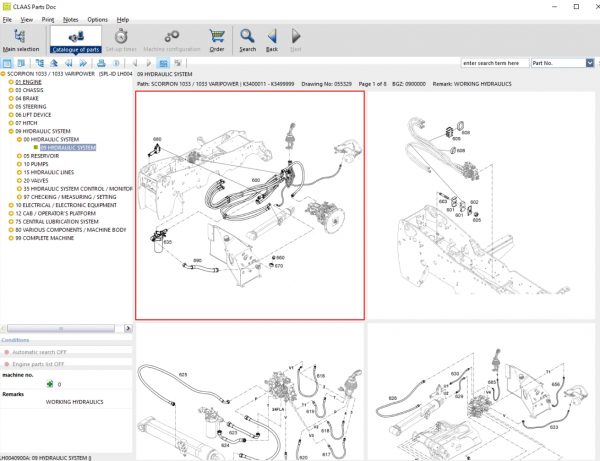Screen dimensions: 600x461
Task: Select 99 COMPLETE MACHINE item
Action: click(x=44, y=238)
